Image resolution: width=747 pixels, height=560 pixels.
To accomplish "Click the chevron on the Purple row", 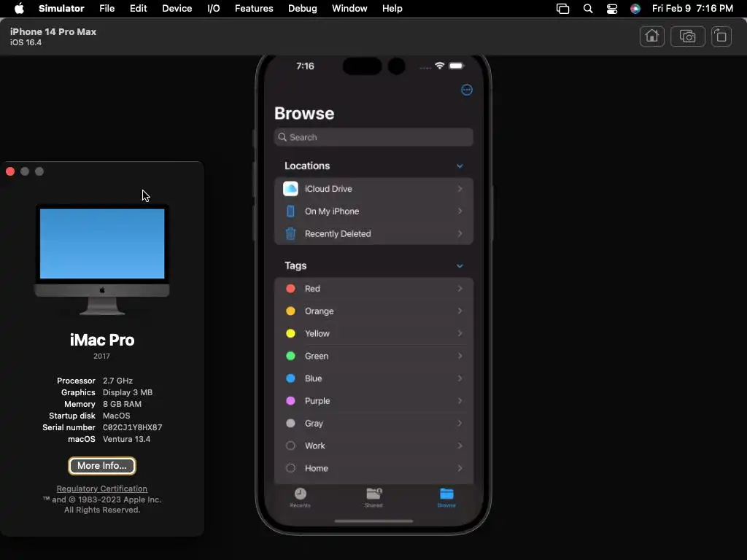I will point(460,400).
